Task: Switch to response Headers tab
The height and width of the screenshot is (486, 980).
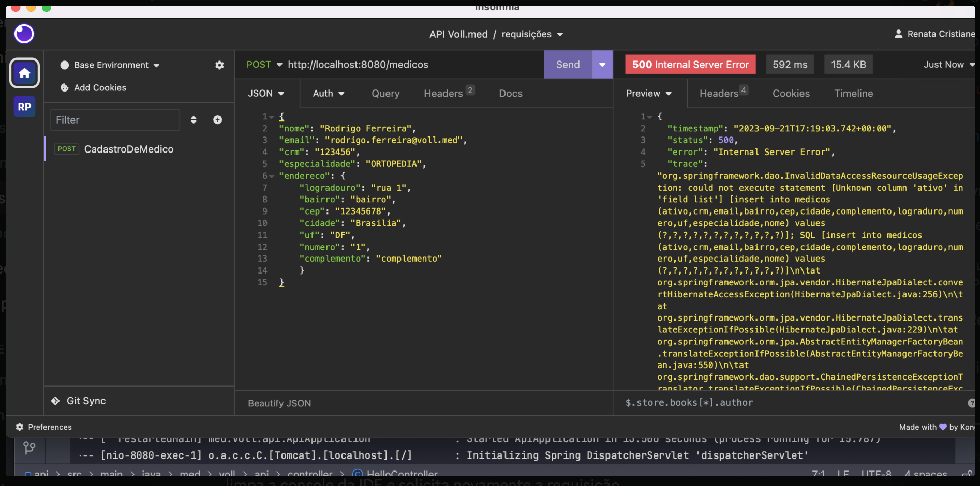Action: pos(723,93)
